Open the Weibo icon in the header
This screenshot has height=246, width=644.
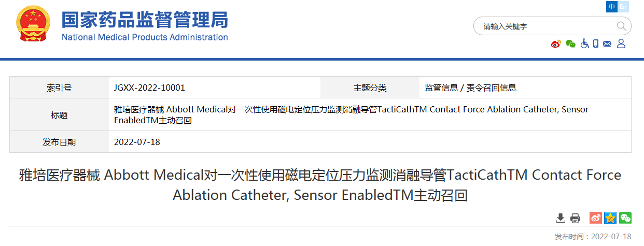click(556, 44)
